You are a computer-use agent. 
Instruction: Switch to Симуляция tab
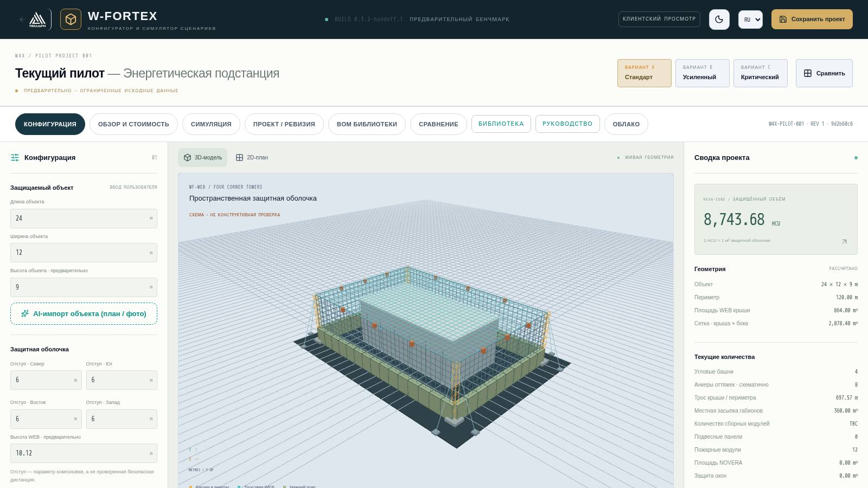211,124
